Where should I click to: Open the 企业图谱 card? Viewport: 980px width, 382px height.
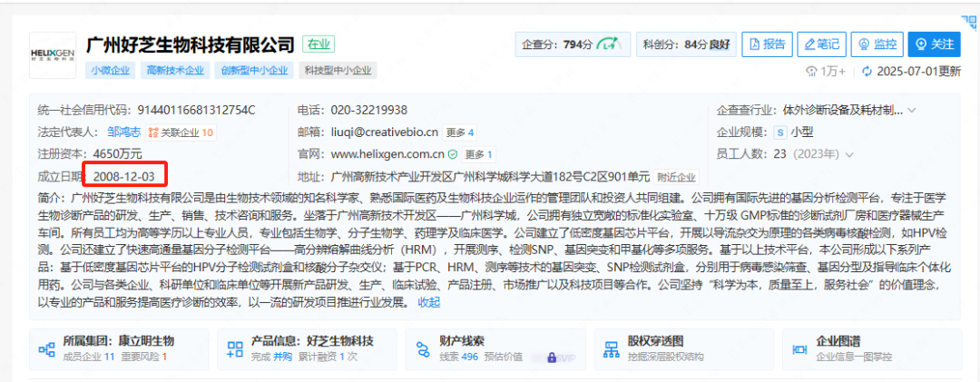(x=871, y=348)
